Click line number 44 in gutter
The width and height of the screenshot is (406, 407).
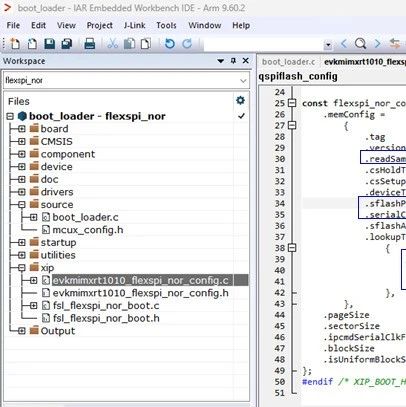pyautogui.click(x=280, y=315)
